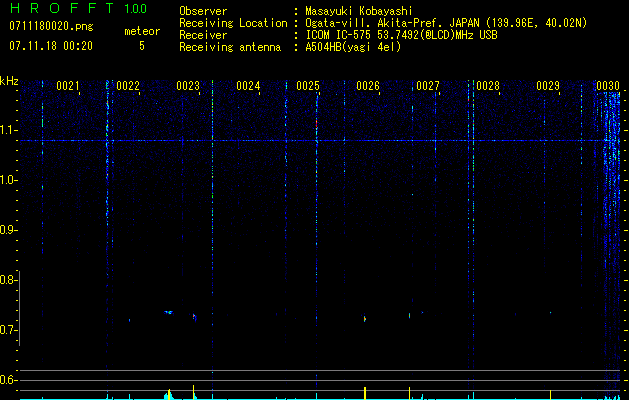
Task: Click the Receiving antenna label
Action: tap(230, 47)
